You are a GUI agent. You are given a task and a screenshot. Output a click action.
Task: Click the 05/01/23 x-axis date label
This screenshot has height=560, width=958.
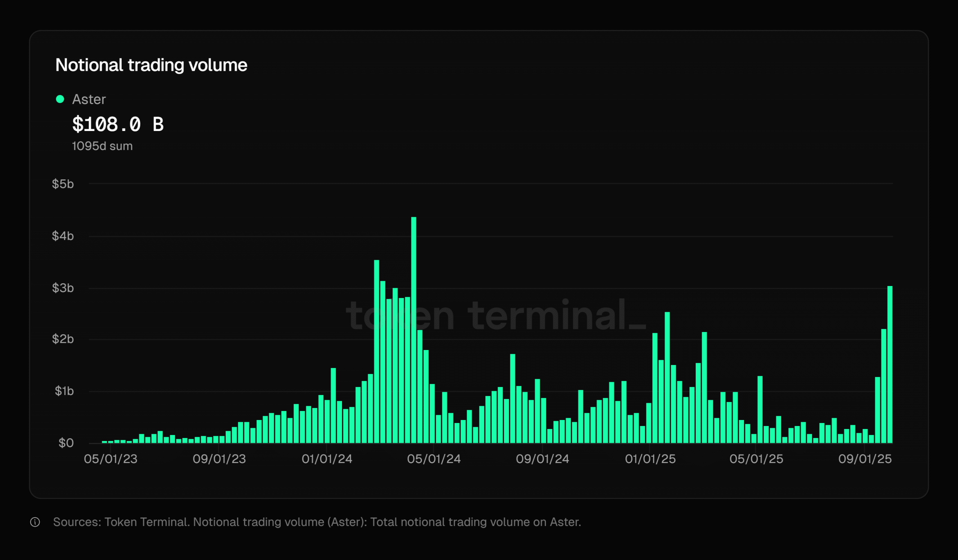111,459
